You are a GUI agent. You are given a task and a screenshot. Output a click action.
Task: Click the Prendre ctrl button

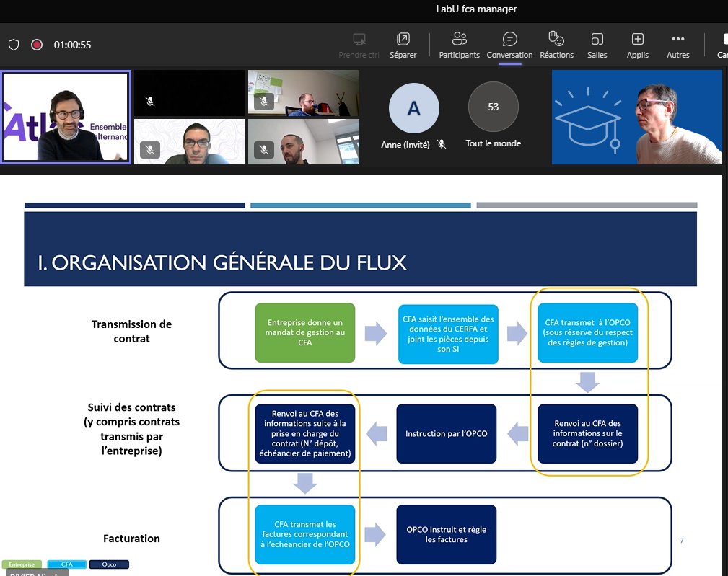tap(359, 45)
